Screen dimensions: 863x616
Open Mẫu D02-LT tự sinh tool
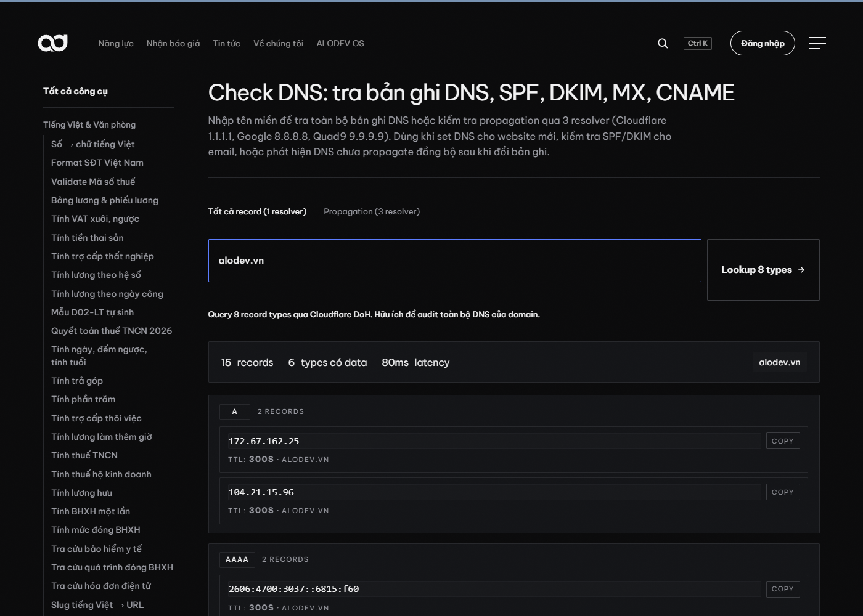[x=92, y=312]
